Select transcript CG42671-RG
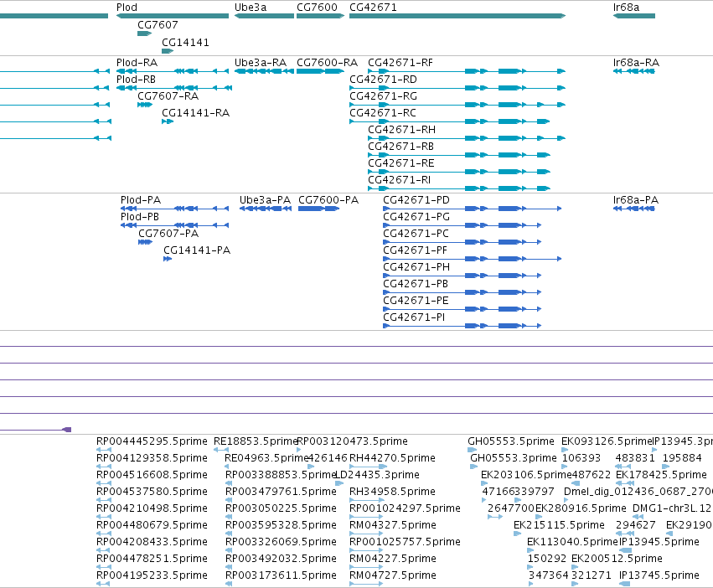Image resolution: width=713 pixels, height=588 pixels. tap(457, 105)
